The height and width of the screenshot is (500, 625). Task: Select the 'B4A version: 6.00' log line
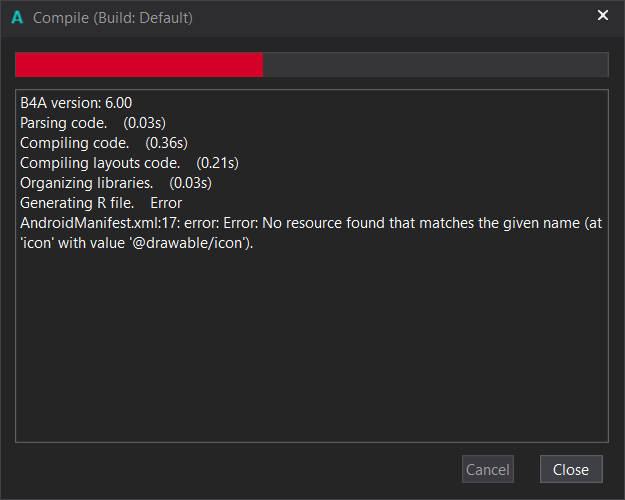click(76, 103)
